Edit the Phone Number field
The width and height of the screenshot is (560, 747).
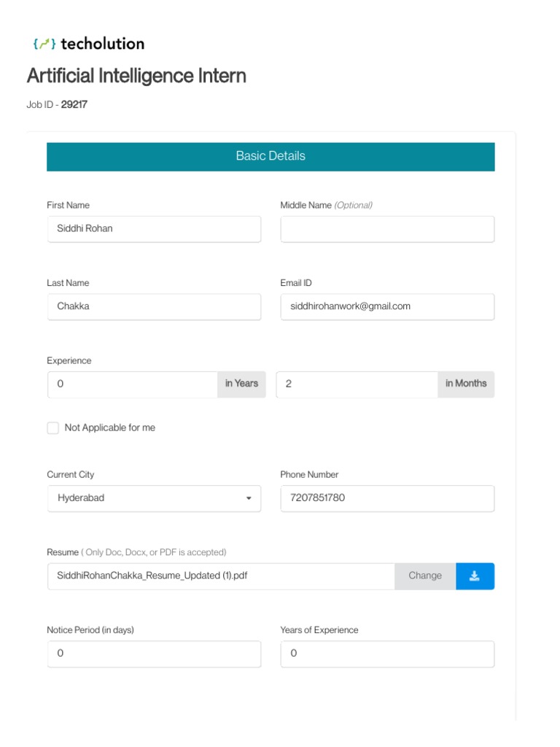click(x=387, y=499)
